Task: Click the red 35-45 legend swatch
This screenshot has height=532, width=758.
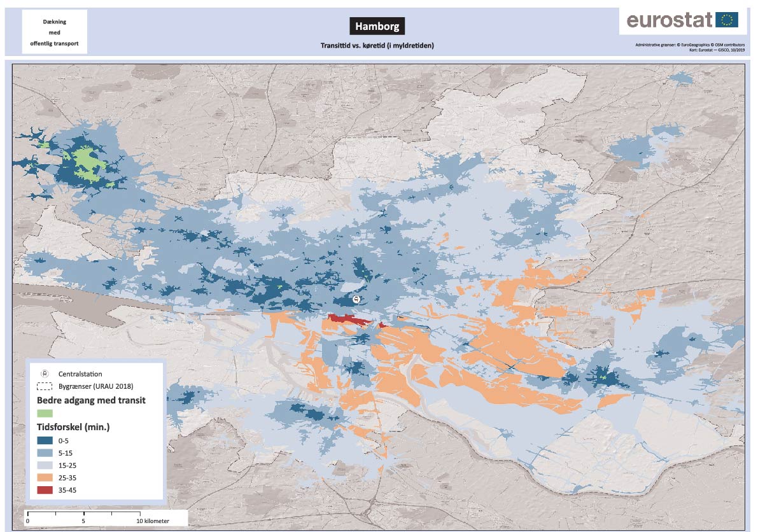Action: point(45,490)
